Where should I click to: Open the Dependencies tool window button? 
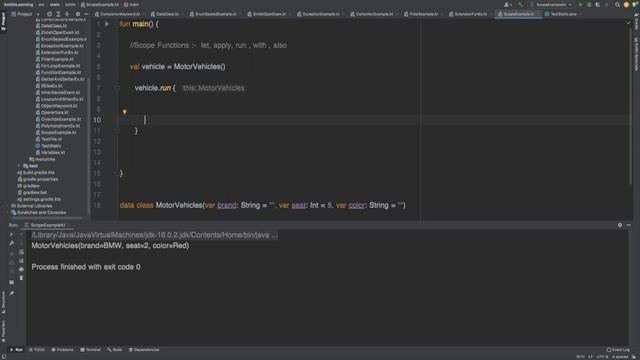[x=144, y=350]
